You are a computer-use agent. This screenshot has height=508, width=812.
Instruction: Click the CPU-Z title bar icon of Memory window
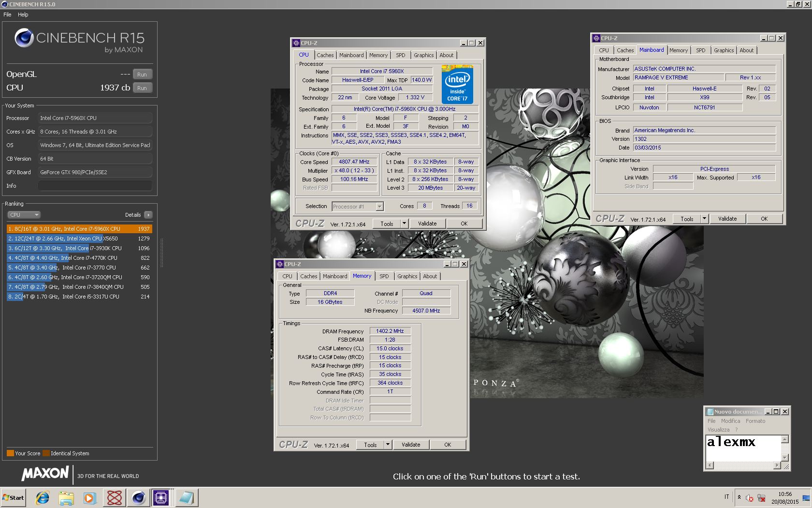point(279,264)
